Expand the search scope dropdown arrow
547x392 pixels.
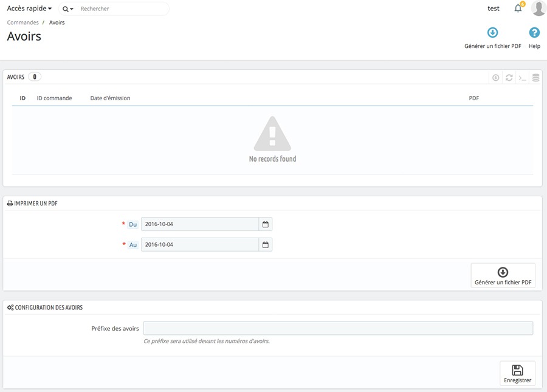(x=68, y=9)
